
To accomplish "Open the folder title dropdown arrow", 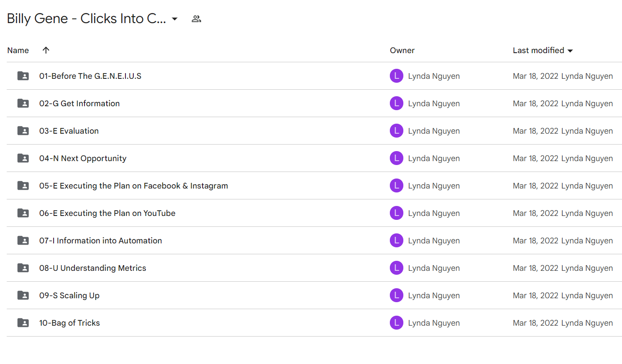I will point(175,19).
